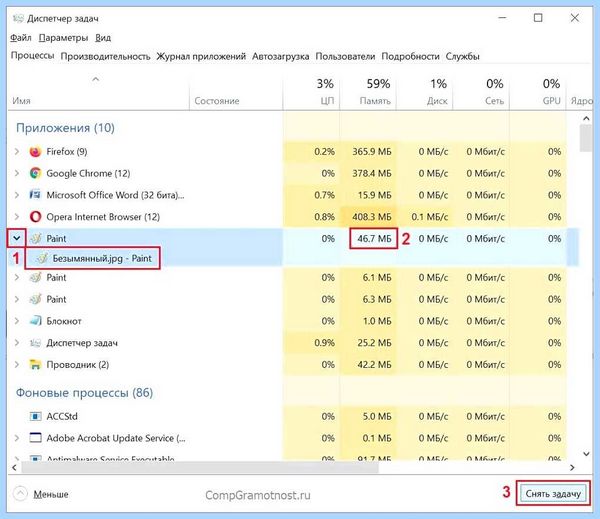Viewport: 600px width, 519px height.
Task: Click the Фоновые процессы (86) heading
Action: pyautogui.click(x=84, y=392)
